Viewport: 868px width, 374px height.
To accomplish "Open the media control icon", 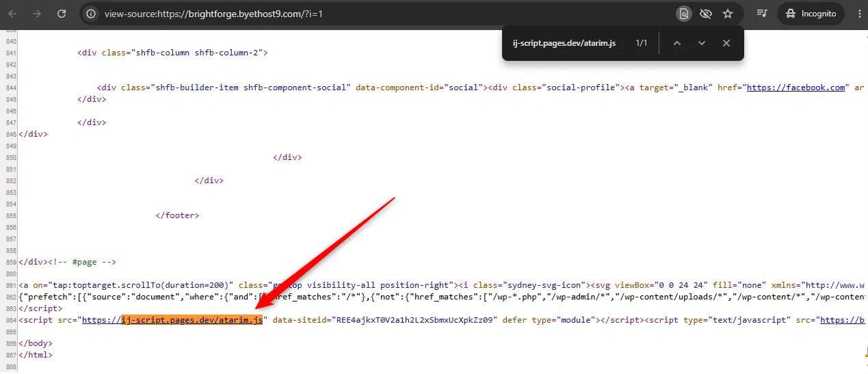I will [762, 14].
